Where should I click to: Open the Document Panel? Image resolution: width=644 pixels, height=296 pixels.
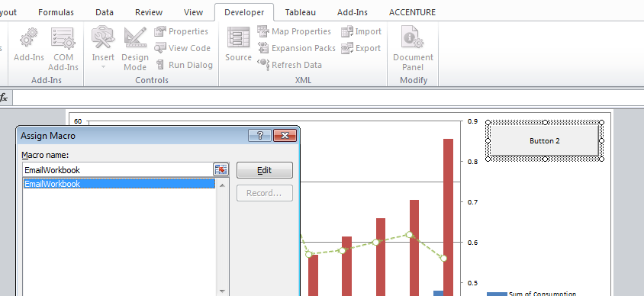(413, 50)
